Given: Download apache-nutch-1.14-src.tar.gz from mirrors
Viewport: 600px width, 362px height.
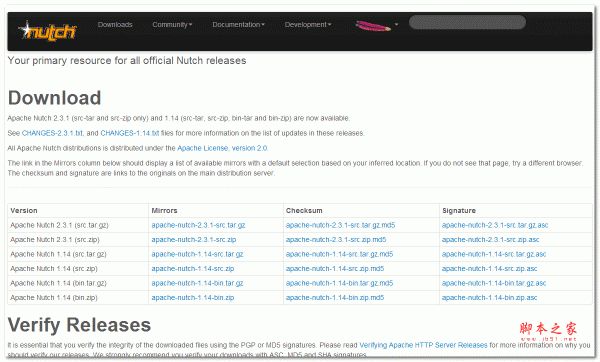Looking at the screenshot, I should point(197,254).
